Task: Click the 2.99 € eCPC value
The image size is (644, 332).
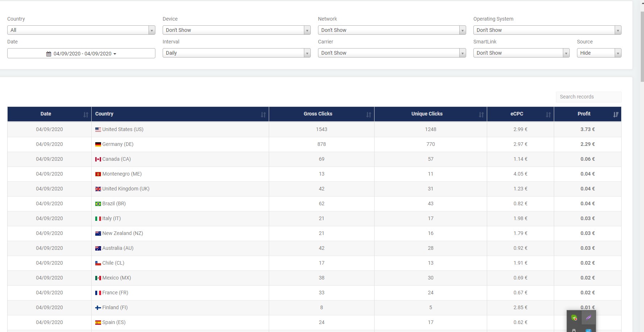Action: [x=520, y=129]
